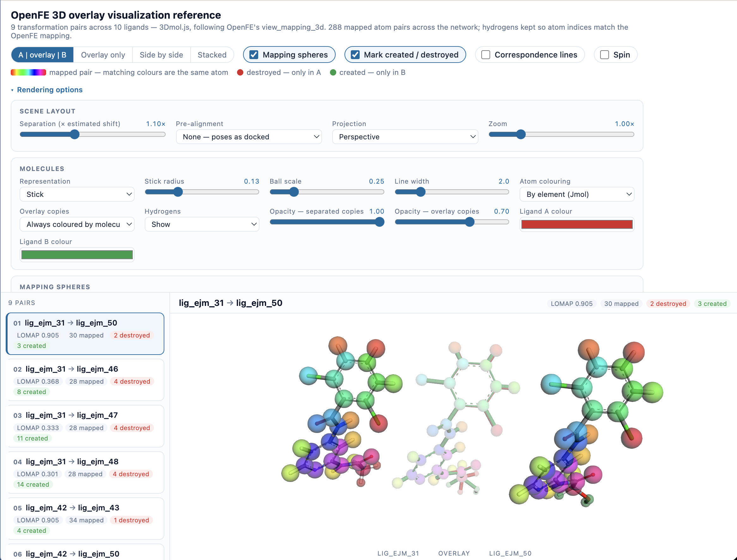Collapse the Rendering options section
Viewport: 737px width, 560px height.
tap(47, 90)
